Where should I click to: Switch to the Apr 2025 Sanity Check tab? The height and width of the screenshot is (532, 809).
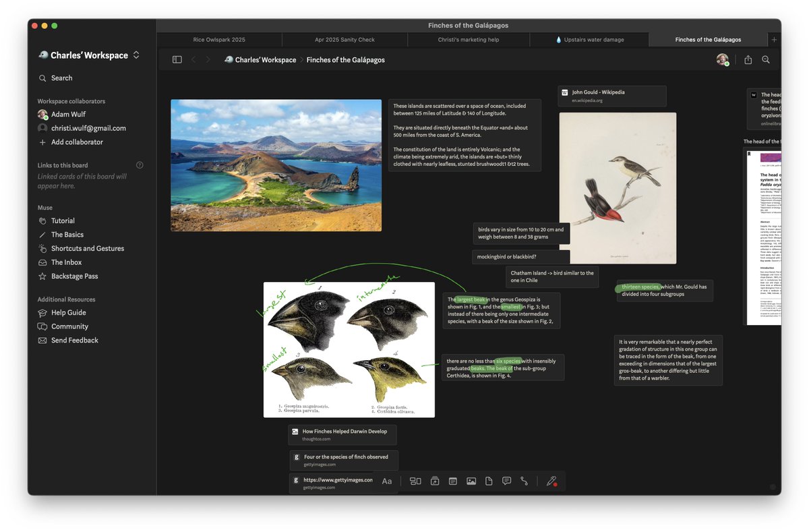tap(344, 40)
